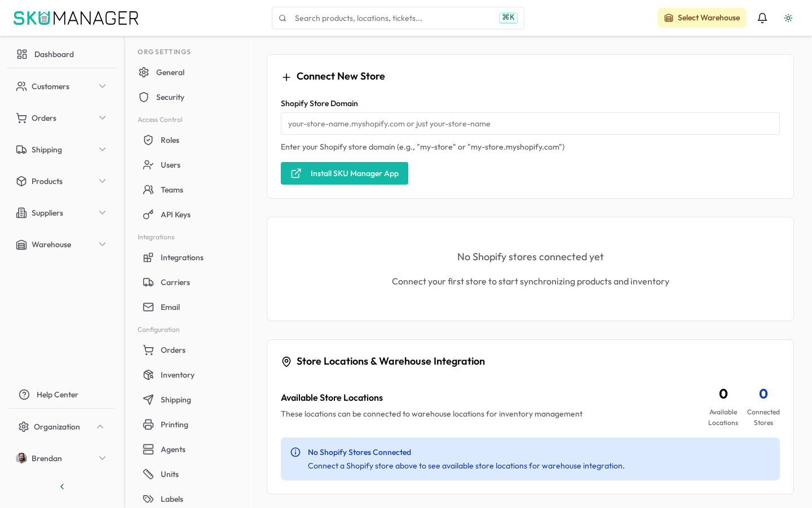
Task: Expand the Customers chevron
Action: point(102,86)
